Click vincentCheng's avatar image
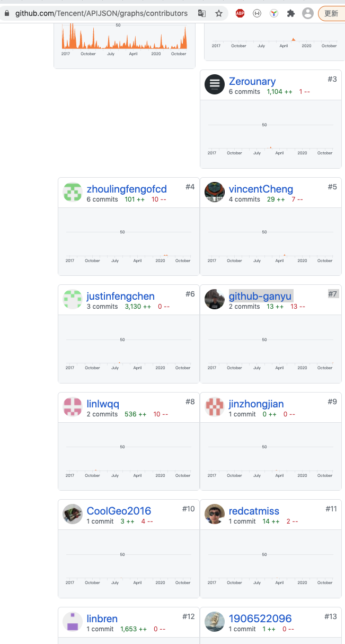 [x=215, y=192]
